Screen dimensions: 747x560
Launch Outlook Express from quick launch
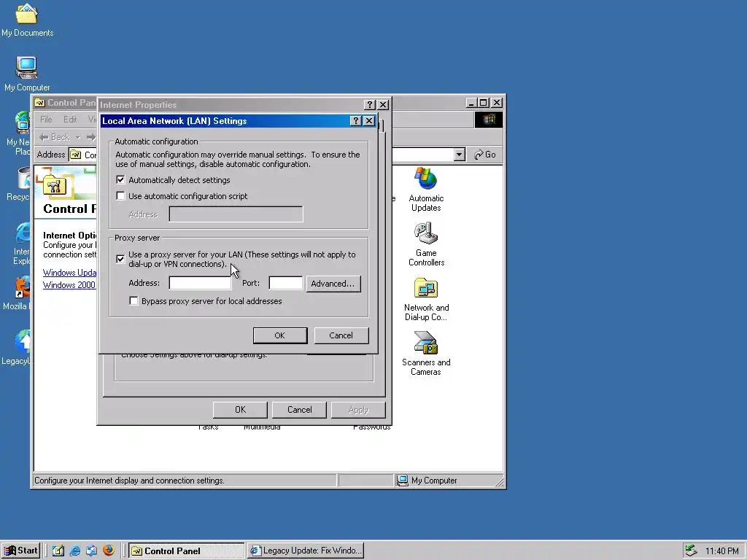(91, 551)
